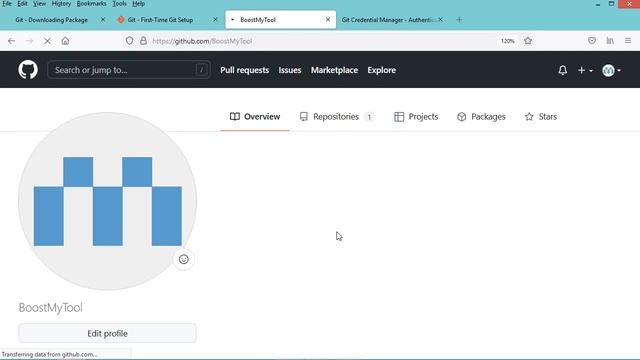Open GitHub Marketplace link
This screenshot has width=640, height=360.
pos(334,70)
